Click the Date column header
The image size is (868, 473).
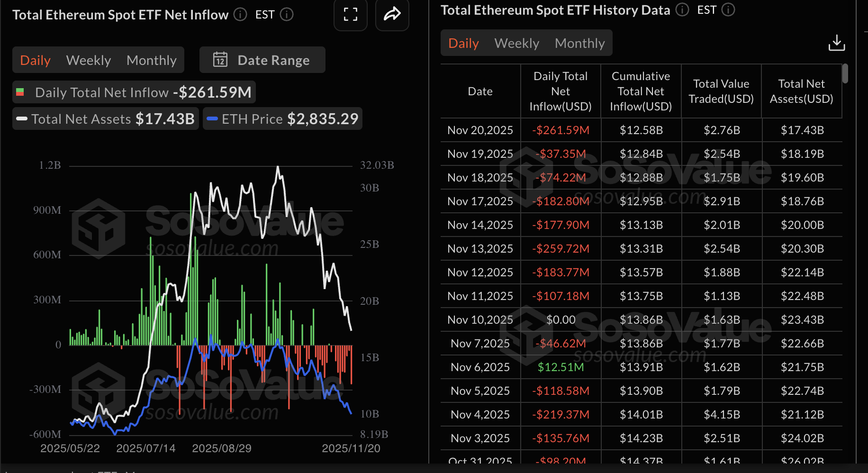[480, 91]
